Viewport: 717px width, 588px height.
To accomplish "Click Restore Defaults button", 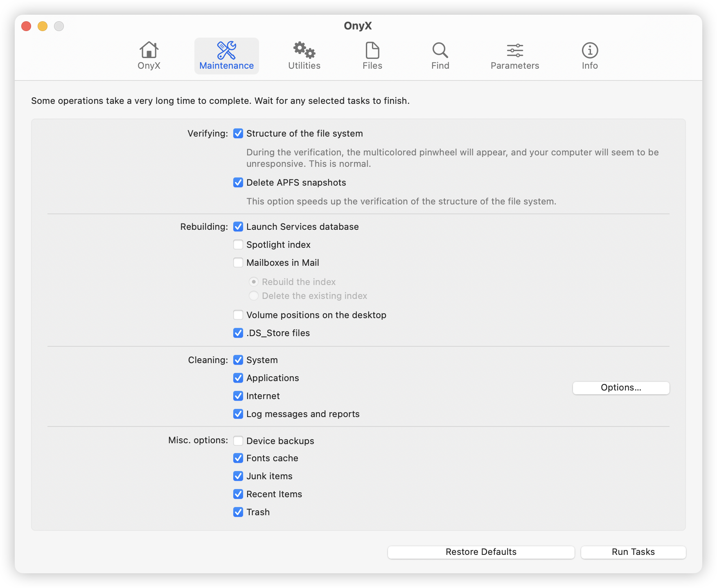I will pos(481,552).
